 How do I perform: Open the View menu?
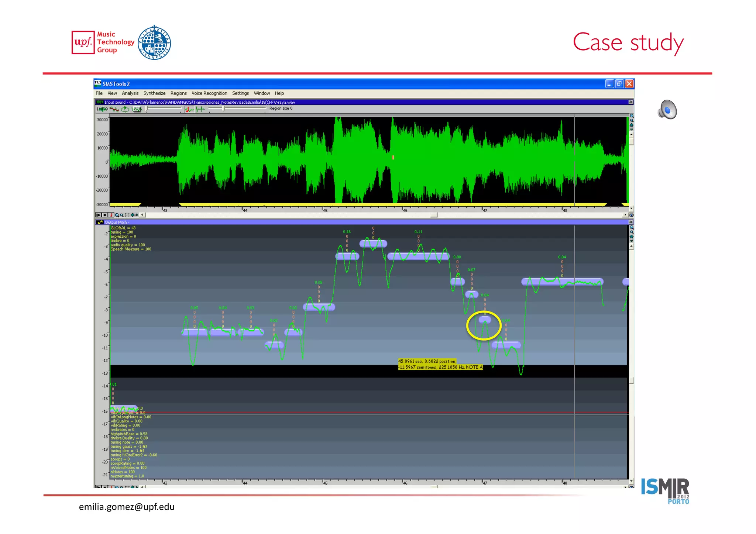click(112, 93)
